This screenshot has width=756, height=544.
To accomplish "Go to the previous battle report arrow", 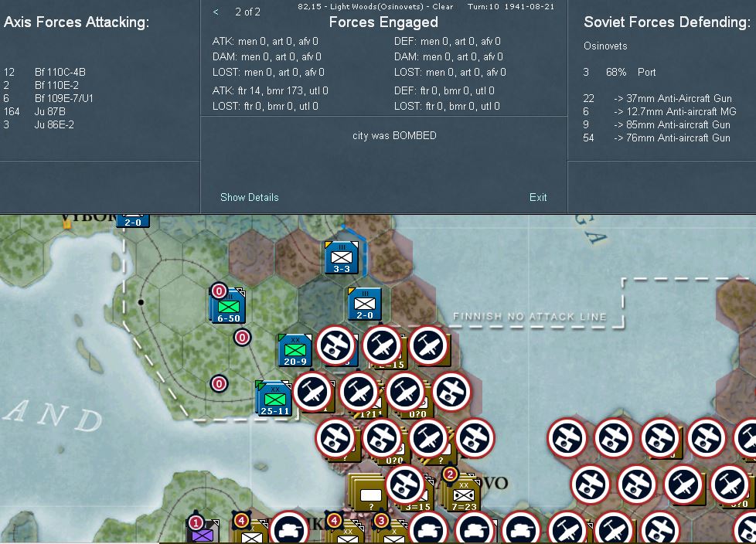I will [216, 12].
